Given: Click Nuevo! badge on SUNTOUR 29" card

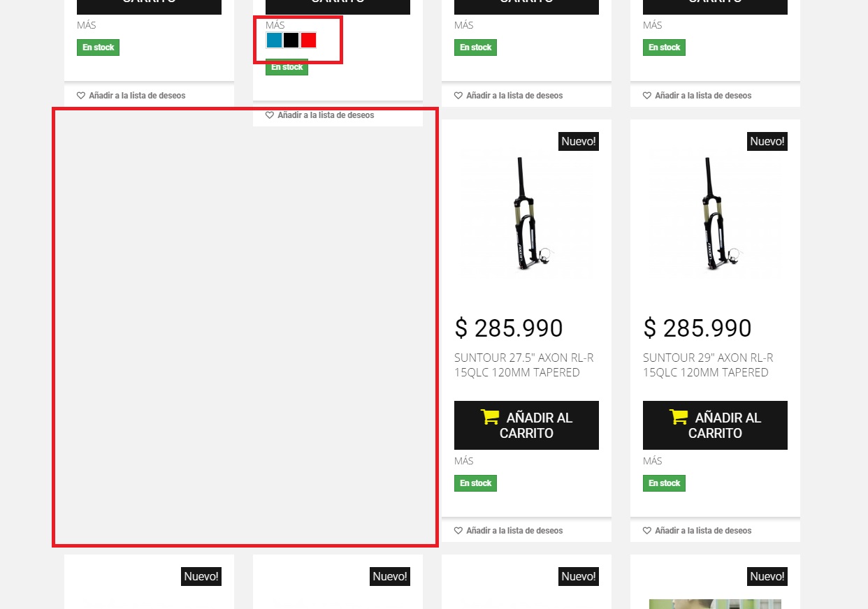Looking at the screenshot, I should pyautogui.click(x=767, y=141).
